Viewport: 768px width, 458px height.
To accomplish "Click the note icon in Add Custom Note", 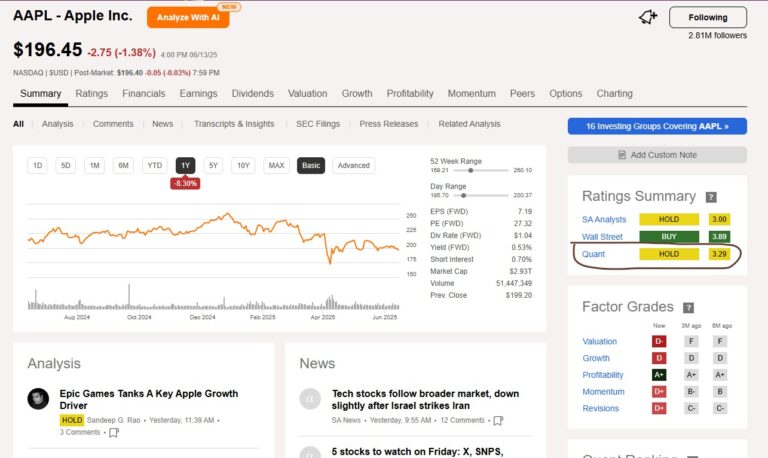I will (622, 155).
